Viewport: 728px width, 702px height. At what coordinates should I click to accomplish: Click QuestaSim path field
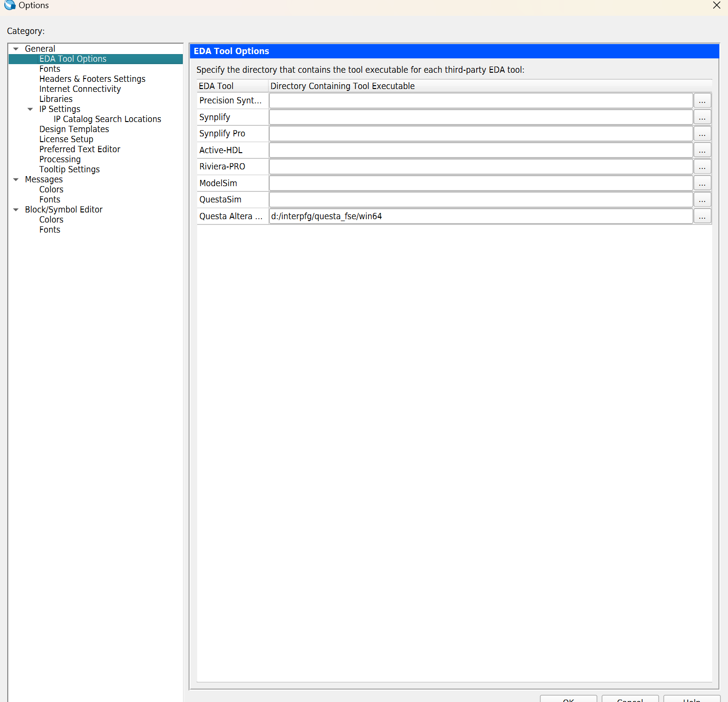pos(481,200)
